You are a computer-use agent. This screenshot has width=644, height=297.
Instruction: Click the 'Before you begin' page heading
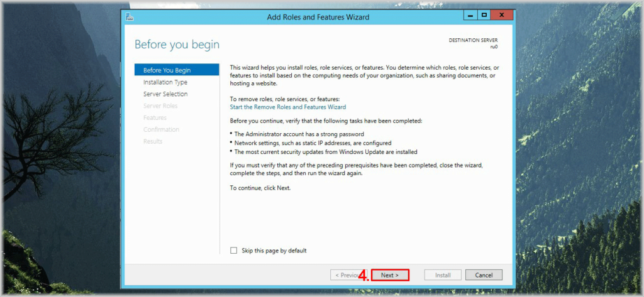(x=177, y=45)
